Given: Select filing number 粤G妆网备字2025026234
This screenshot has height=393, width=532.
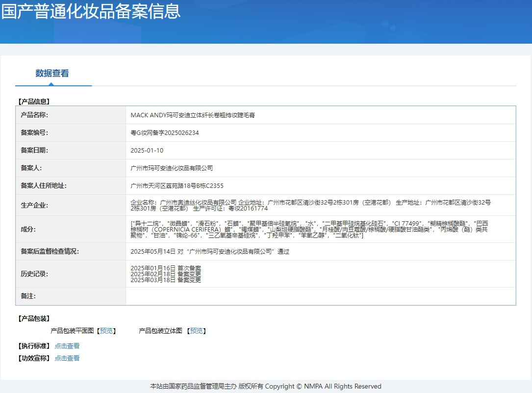Looking at the screenshot, I should coord(165,132).
